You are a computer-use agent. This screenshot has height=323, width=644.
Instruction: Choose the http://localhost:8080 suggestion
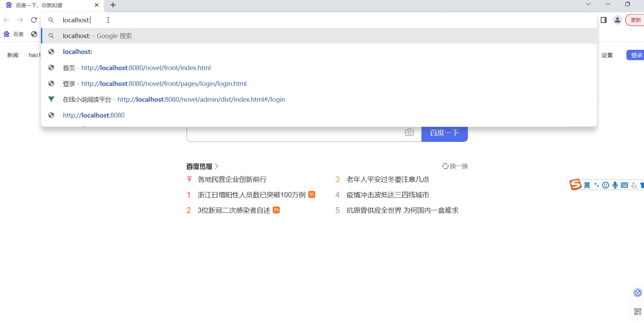coord(319,115)
